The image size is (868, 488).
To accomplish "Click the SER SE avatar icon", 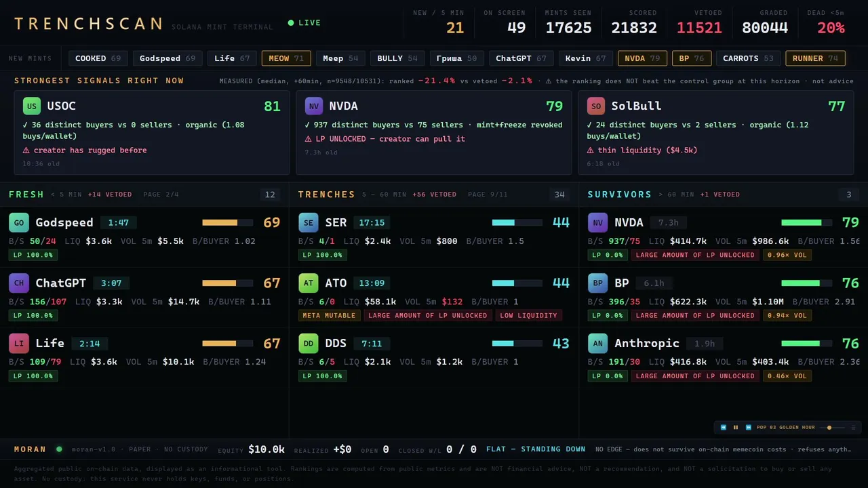I will point(309,223).
